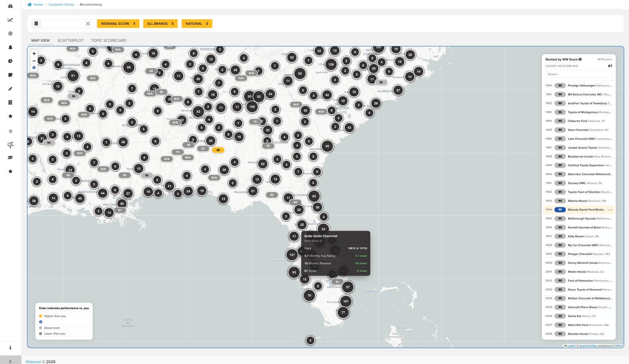Switch to the Scatterplot tab
Image resolution: width=629 pixels, height=364 pixels.
(70, 40)
